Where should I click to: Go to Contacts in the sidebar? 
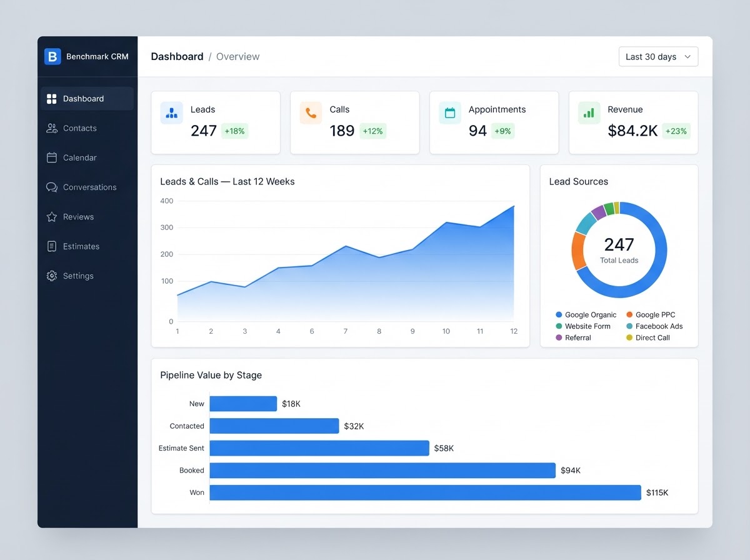[87, 128]
